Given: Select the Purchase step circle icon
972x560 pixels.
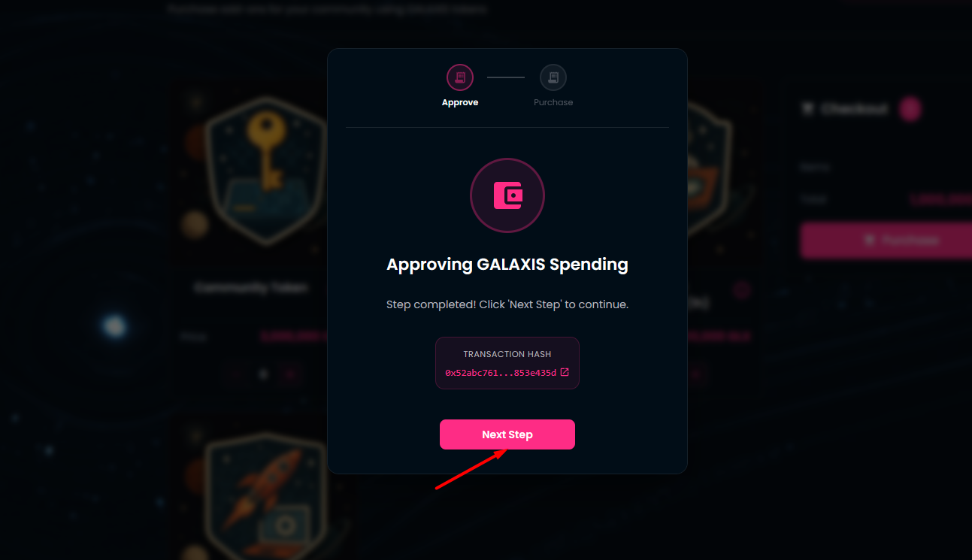Looking at the screenshot, I should pos(553,77).
